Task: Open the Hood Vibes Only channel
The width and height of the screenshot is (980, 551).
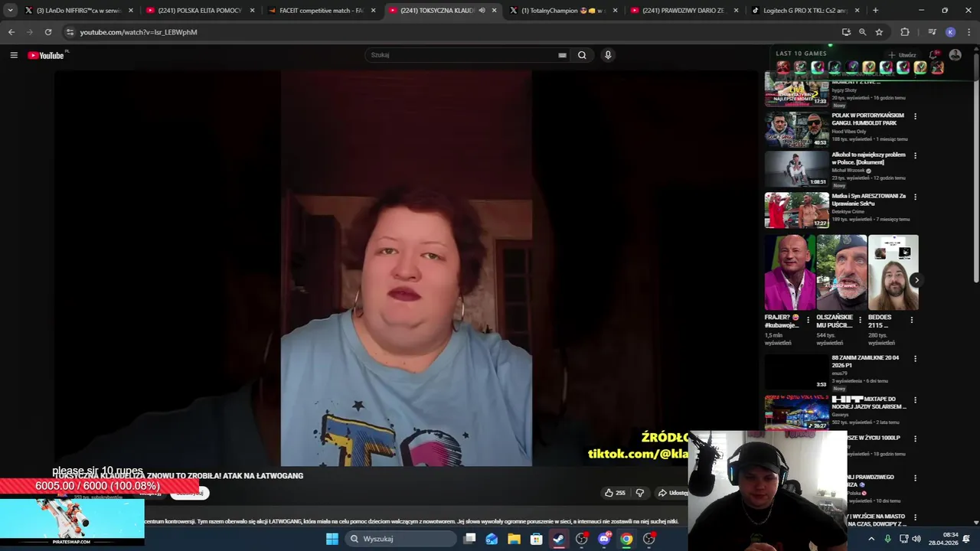Action: coord(849,132)
